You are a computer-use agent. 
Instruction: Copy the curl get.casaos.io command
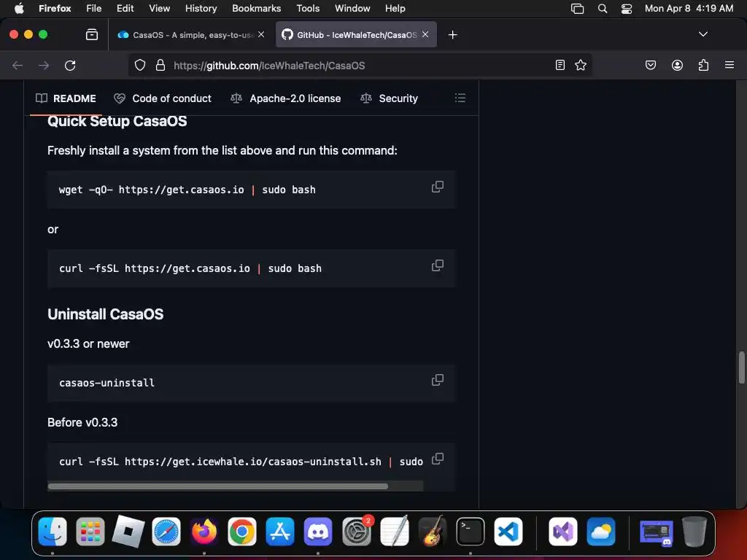[x=438, y=265]
